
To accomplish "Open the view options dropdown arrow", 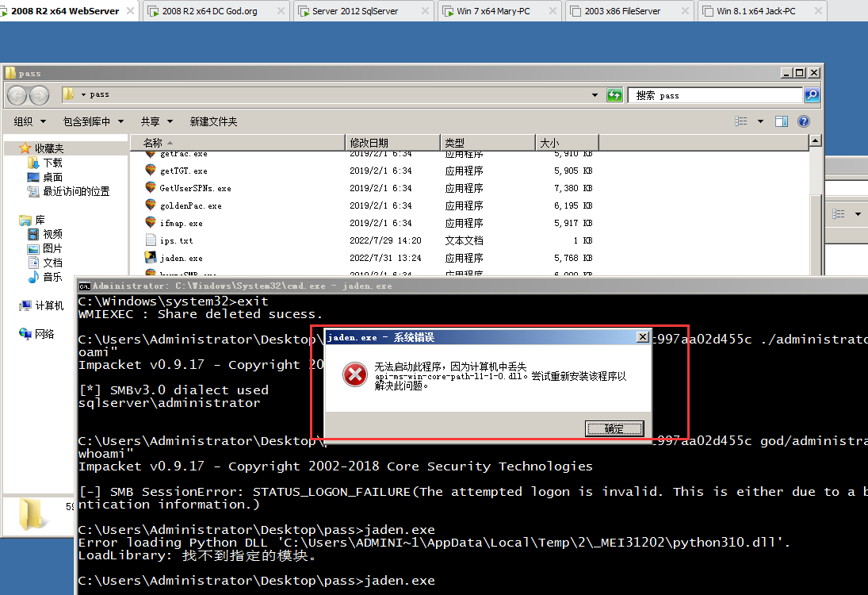I will tap(760, 121).
